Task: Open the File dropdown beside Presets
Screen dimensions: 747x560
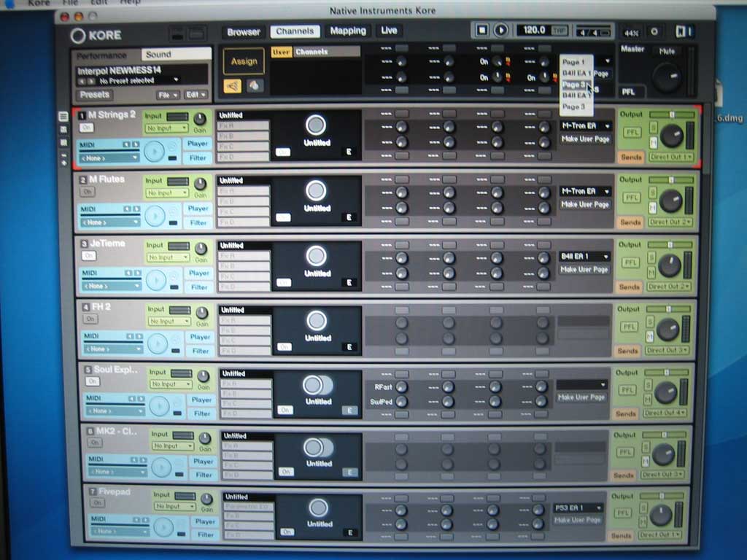Action: [169, 96]
